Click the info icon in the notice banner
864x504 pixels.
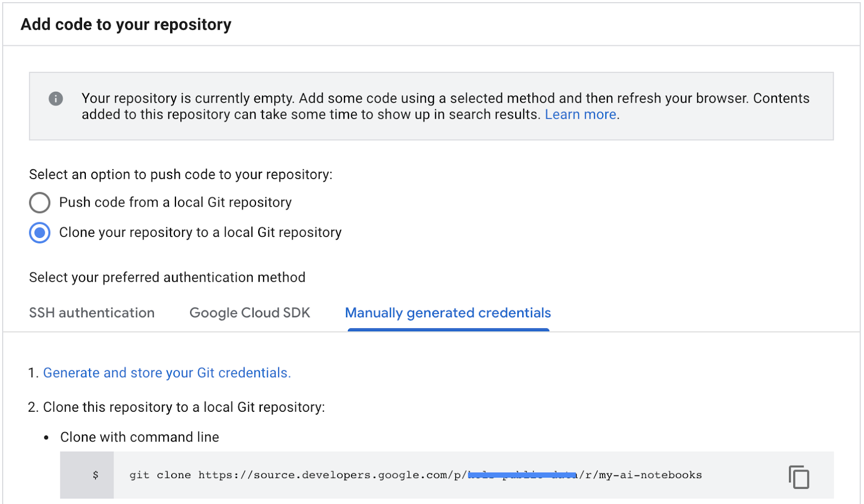tap(56, 99)
